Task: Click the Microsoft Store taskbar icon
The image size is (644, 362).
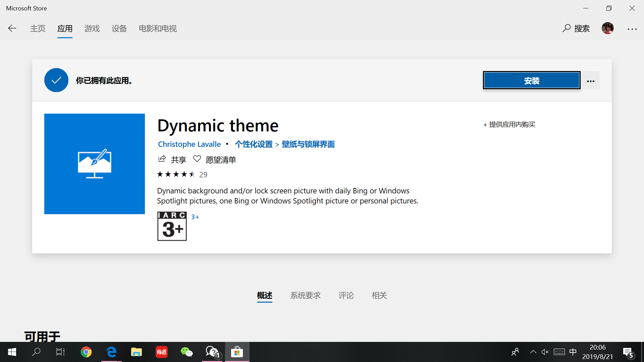Action: pos(237,352)
